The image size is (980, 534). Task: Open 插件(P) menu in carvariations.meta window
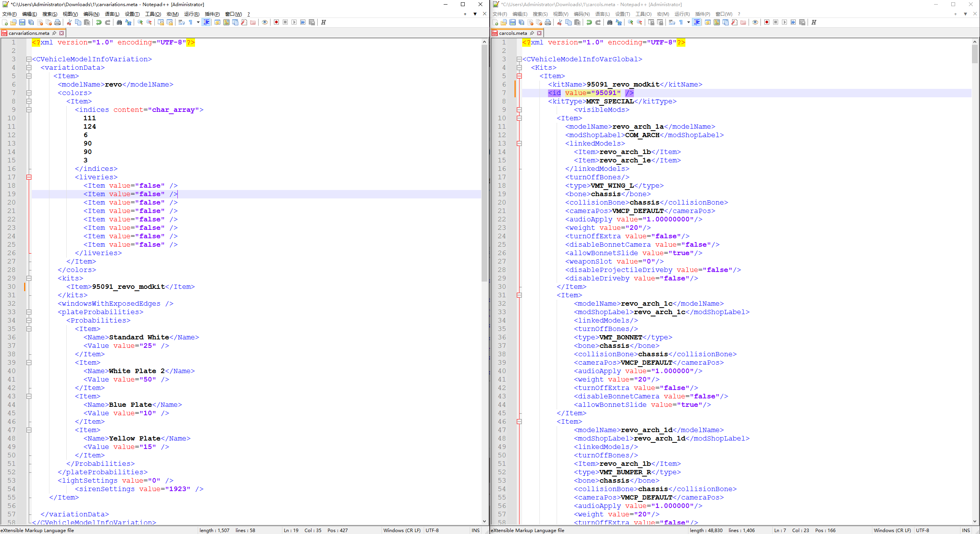tap(212, 14)
